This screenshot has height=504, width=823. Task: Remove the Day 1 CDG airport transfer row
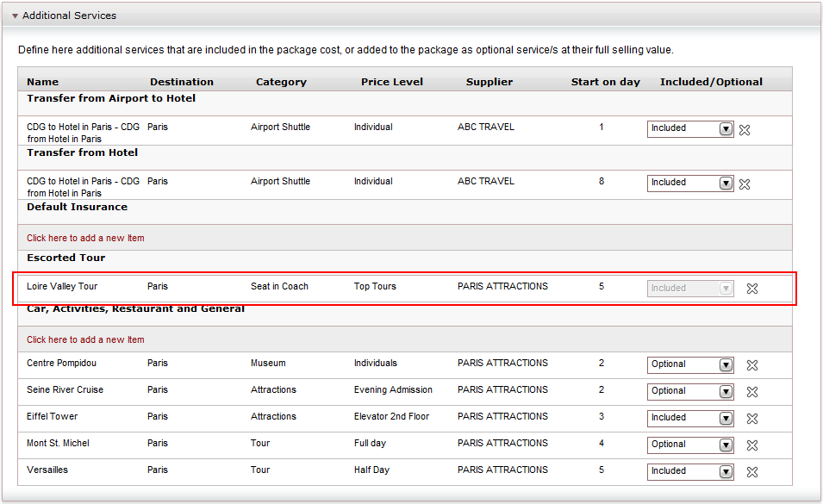(745, 130)
